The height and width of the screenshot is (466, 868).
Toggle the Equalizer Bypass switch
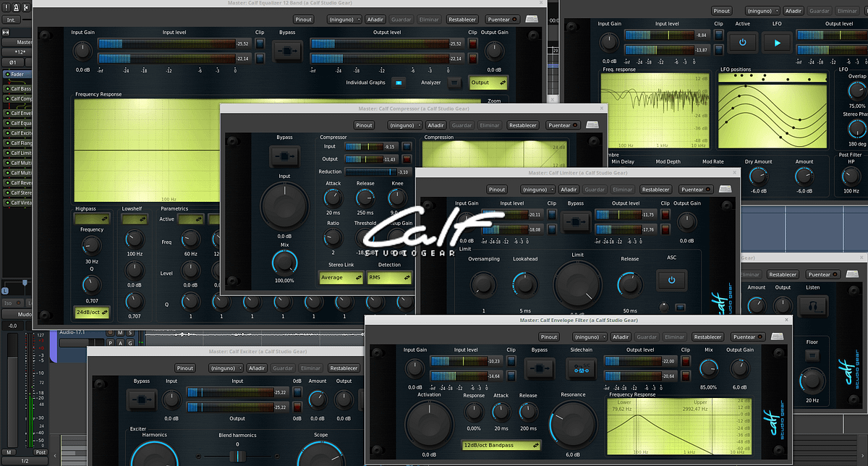tap(287, 51)
